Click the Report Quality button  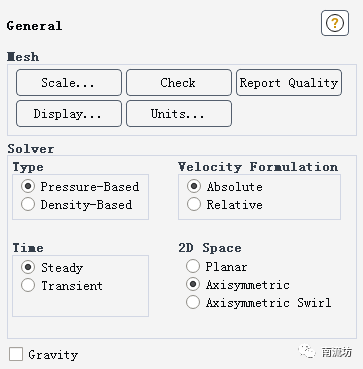[289, 82]
